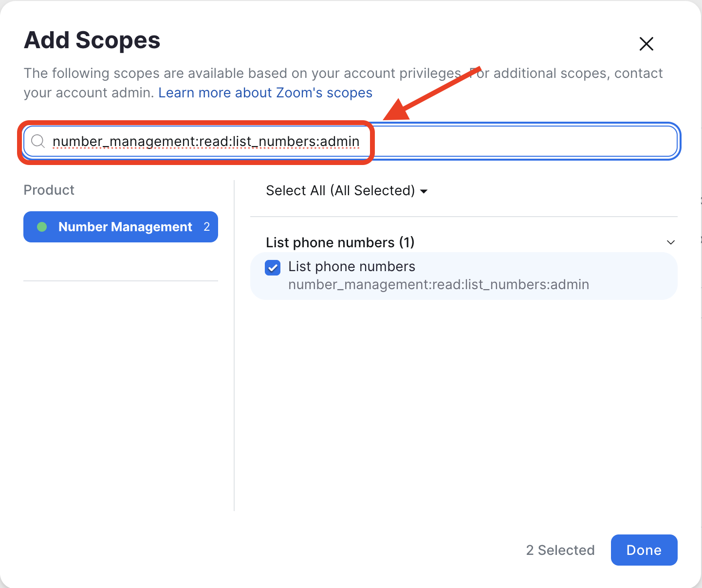Click the magnifier search icon

(38, 141)
